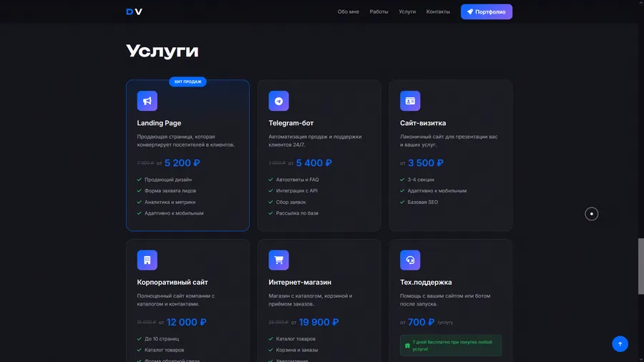
Task: Click the rocket icon in the Портфолио button
Action: [x=470, y=12]
